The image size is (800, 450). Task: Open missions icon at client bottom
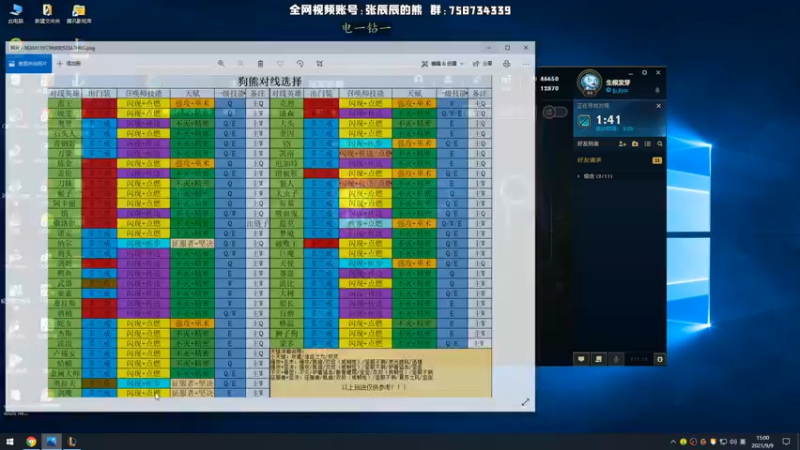coord(598,359)
